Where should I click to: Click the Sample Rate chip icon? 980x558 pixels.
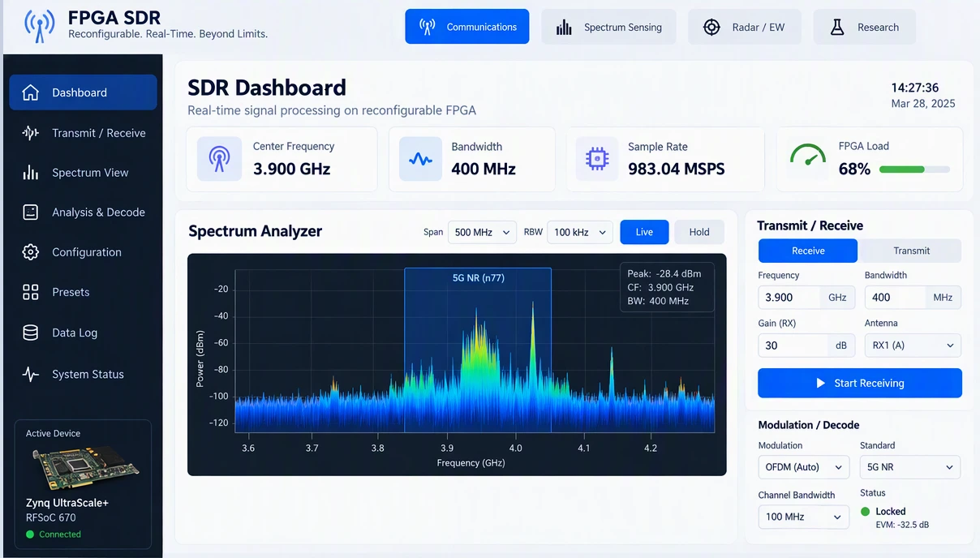(597, 159)
